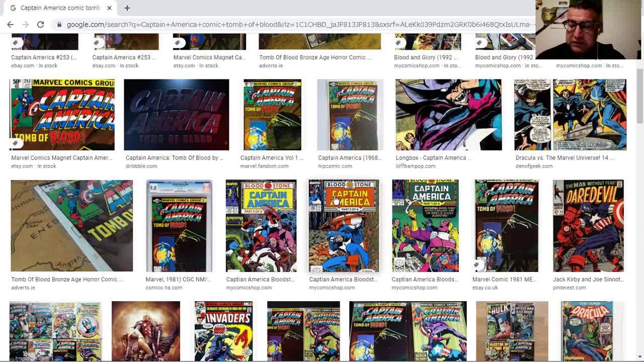644x362 pixels.
Task: Close the Captain America comic tomb tab
Action: coord(109,8)
